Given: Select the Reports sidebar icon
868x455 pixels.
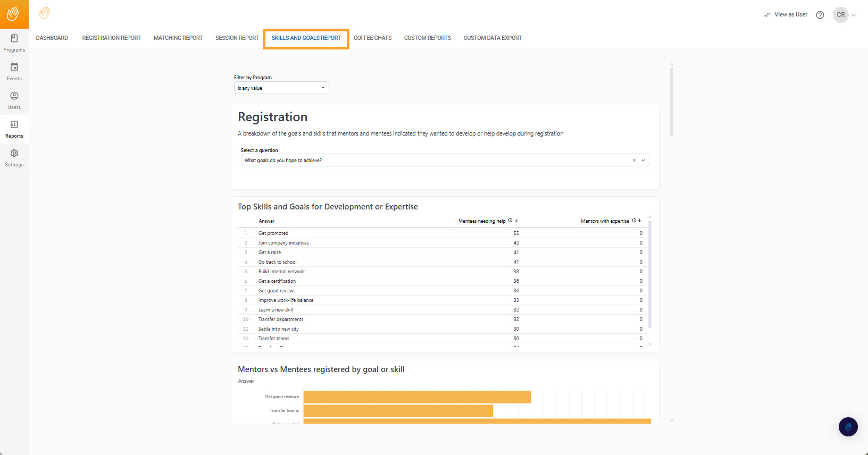Looking at the screenshot, I should tap(14, 124).
